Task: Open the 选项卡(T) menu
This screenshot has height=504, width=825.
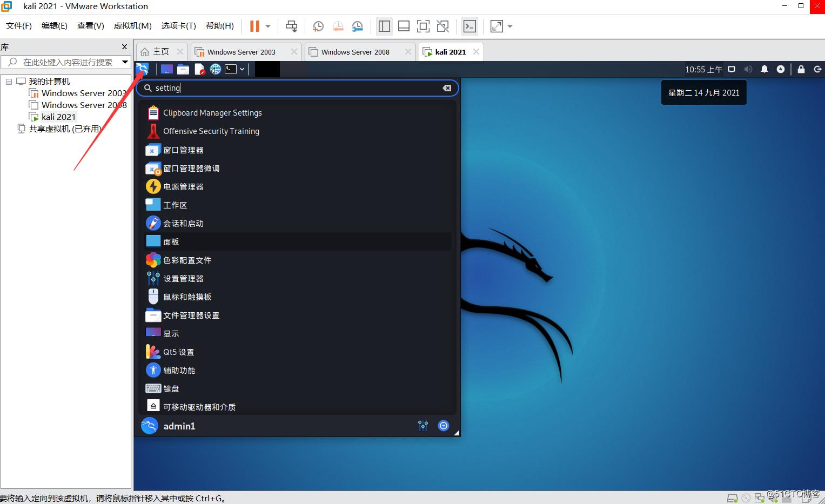Action: (x=178, y=26)
